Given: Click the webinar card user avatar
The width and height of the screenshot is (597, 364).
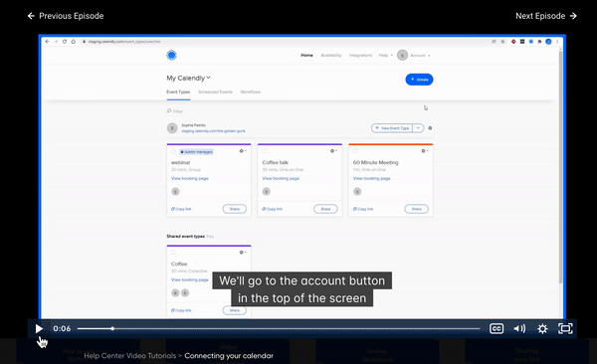Looking at the screenshot, I should pyautogui.click(x=175, y=192).
